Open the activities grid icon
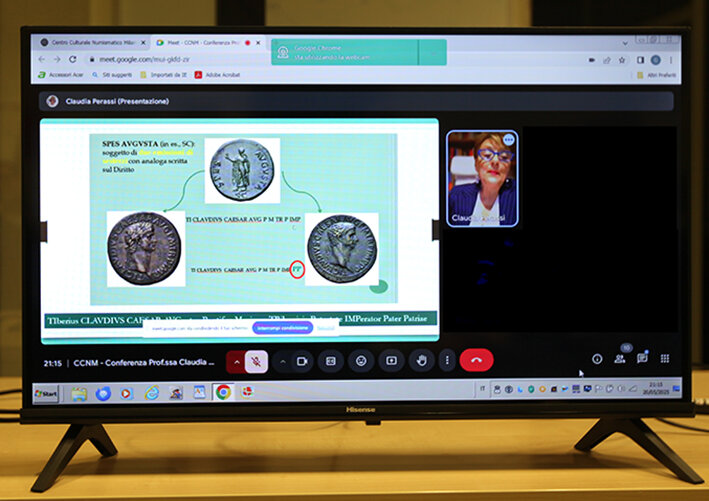709x501 pixels. 665,359
